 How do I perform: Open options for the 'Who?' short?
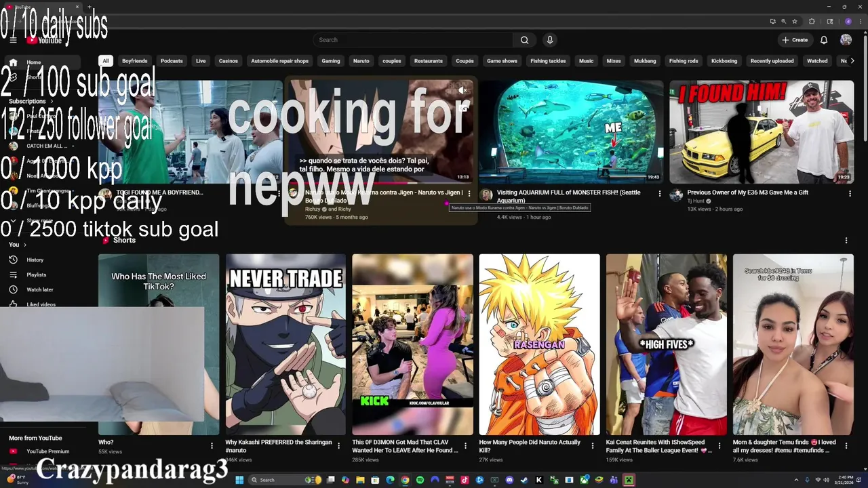point(212,446)
